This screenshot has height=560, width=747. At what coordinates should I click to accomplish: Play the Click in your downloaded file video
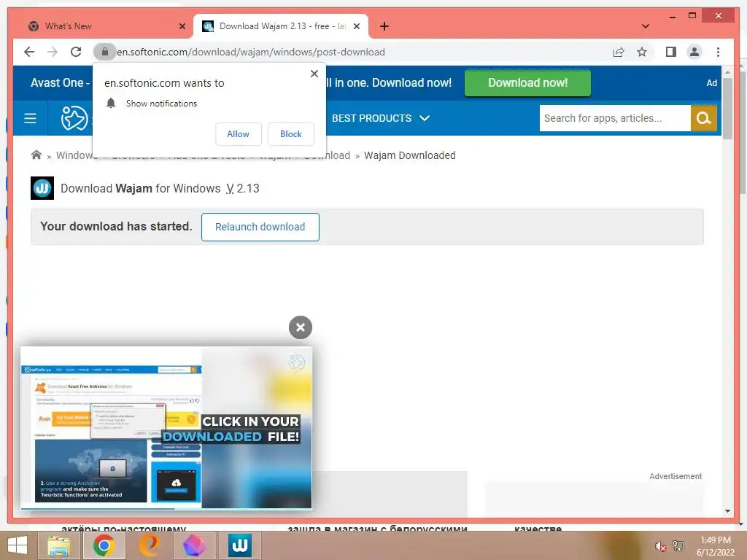(166, 427)
